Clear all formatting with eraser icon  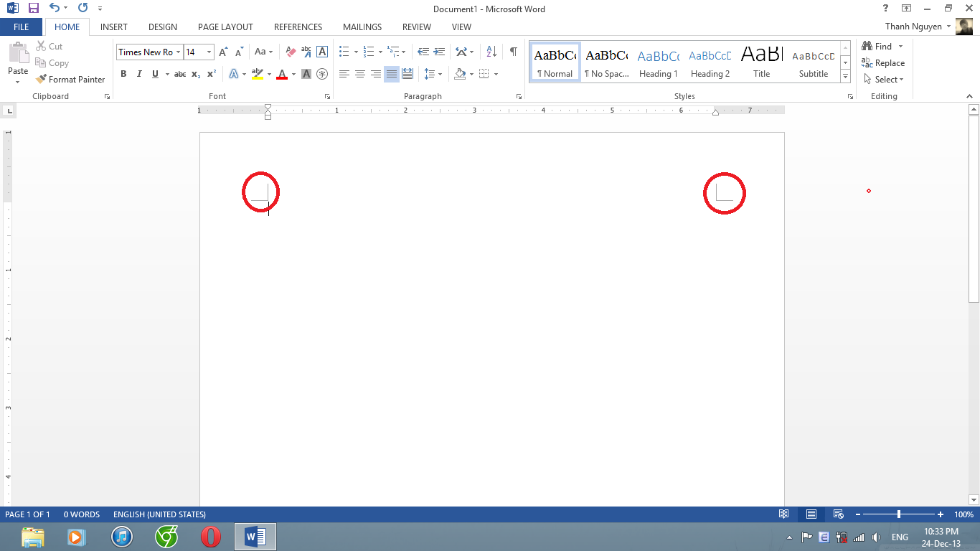click(x=291, y=52)
